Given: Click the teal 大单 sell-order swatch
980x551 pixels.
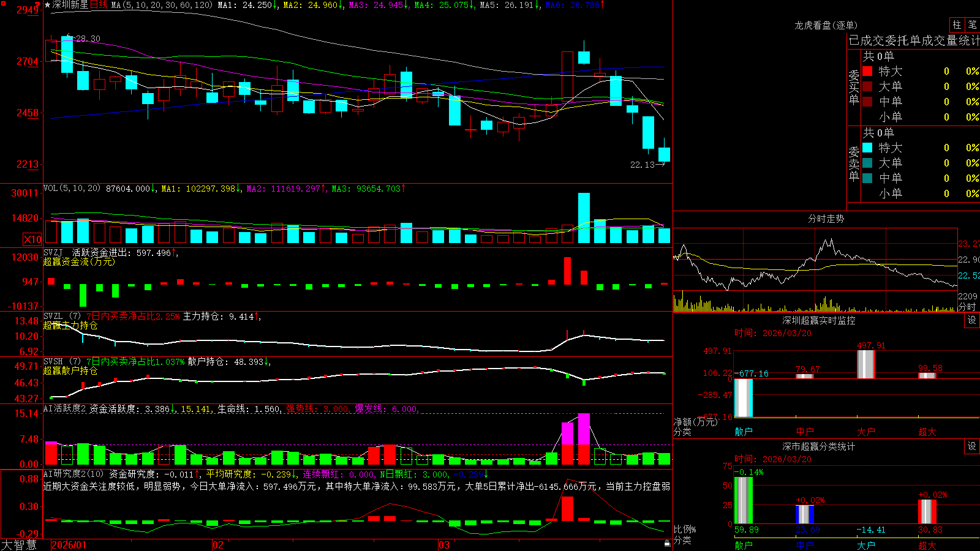Looking at the screenshot, I should [x=867, y=163].
